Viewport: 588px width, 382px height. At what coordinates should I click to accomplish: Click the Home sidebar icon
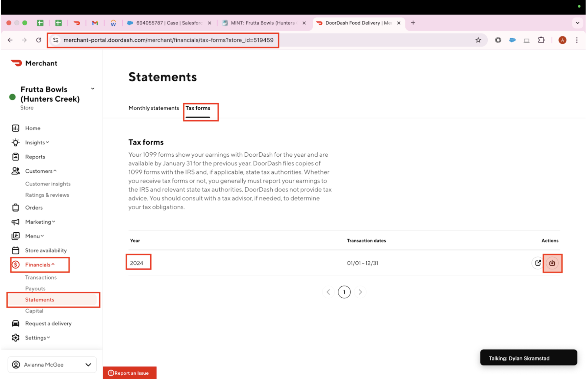click(15, 128)
